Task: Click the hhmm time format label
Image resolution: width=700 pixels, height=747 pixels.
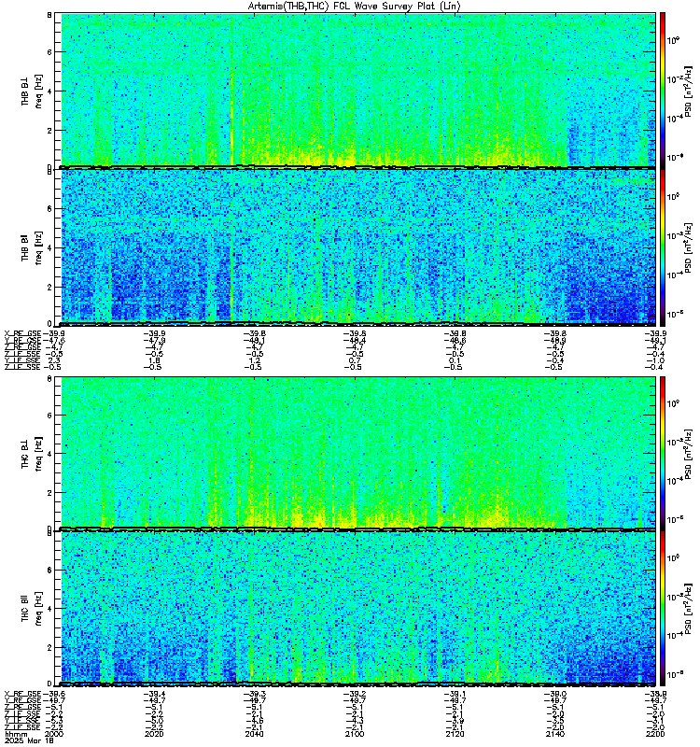Action: click(x=16, y=734)
